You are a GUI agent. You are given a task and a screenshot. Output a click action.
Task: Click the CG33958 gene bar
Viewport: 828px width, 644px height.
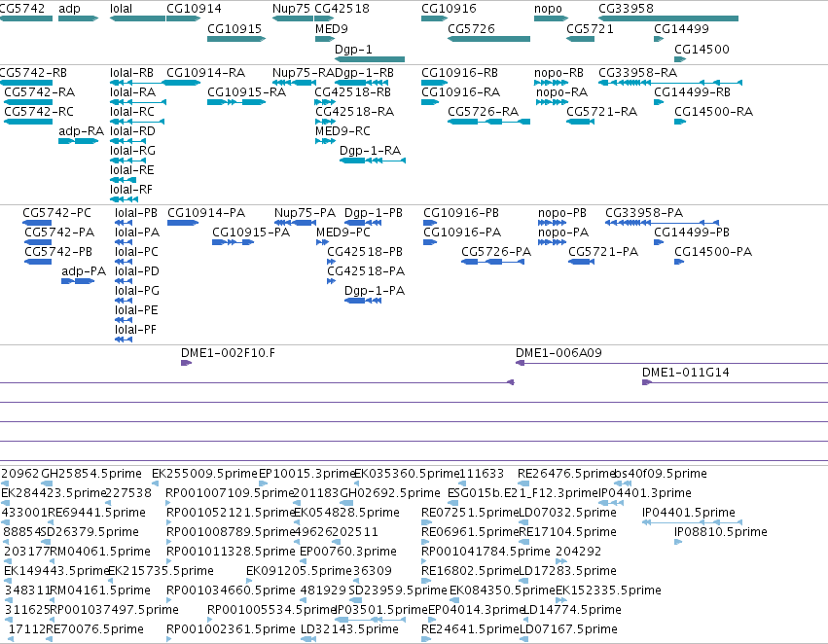point(668,18)
